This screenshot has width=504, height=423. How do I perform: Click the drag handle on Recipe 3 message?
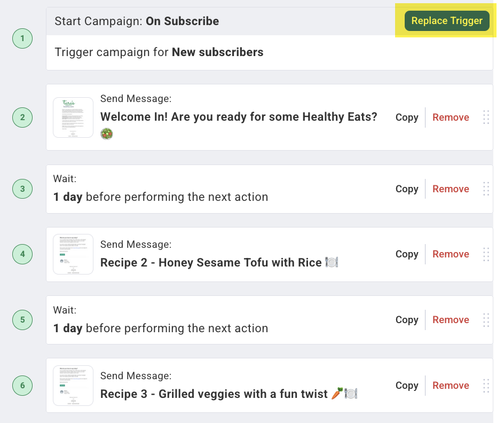(486, 386)
